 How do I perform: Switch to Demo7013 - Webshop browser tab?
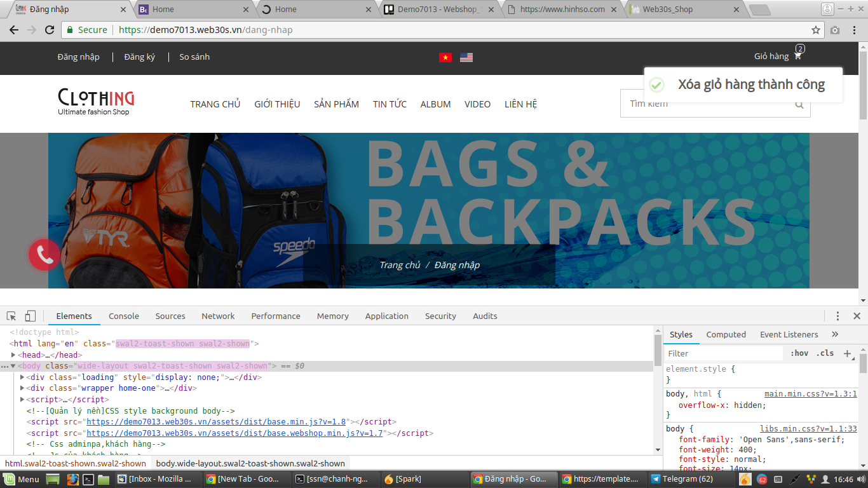point(439,9)
